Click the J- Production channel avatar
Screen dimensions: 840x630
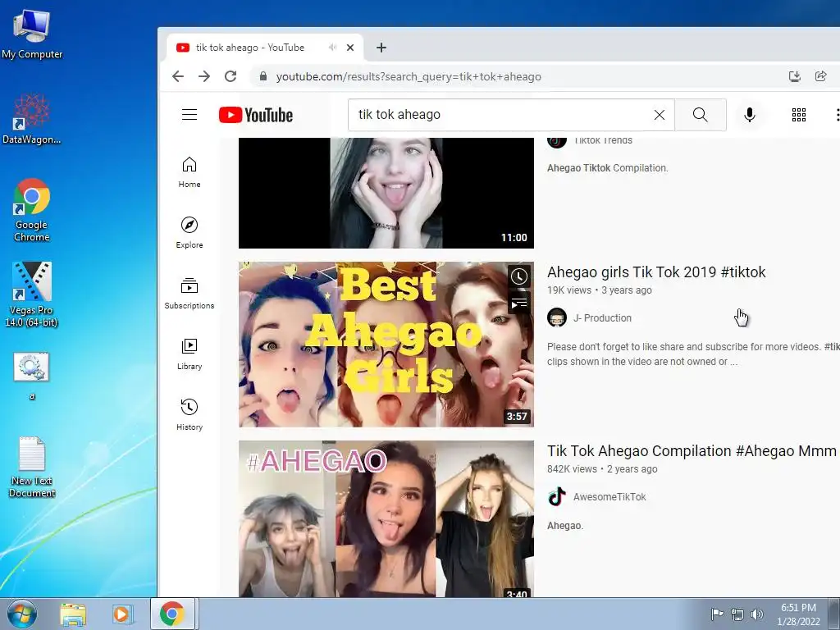(x=557, y=317)
